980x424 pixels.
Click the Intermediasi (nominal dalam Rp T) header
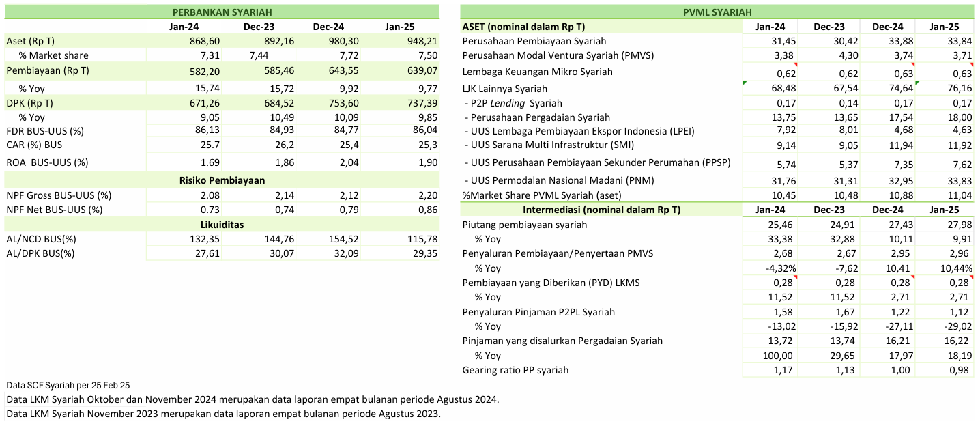601,210
